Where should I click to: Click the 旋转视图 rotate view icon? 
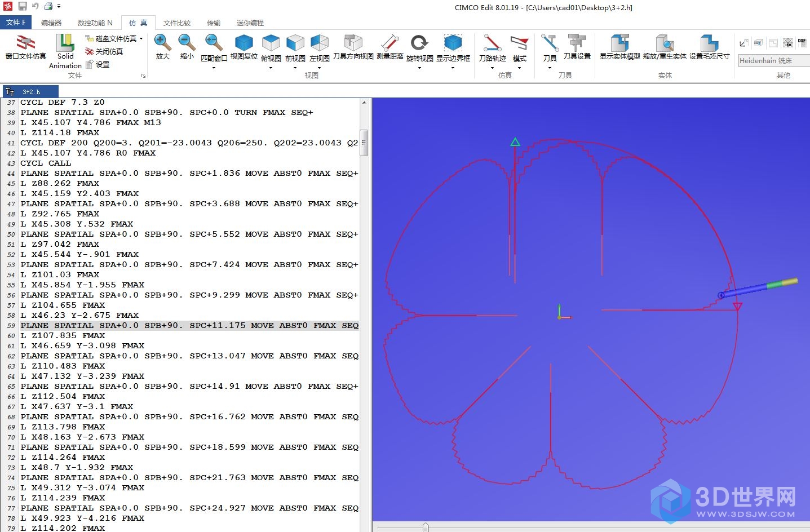[419, 42]
